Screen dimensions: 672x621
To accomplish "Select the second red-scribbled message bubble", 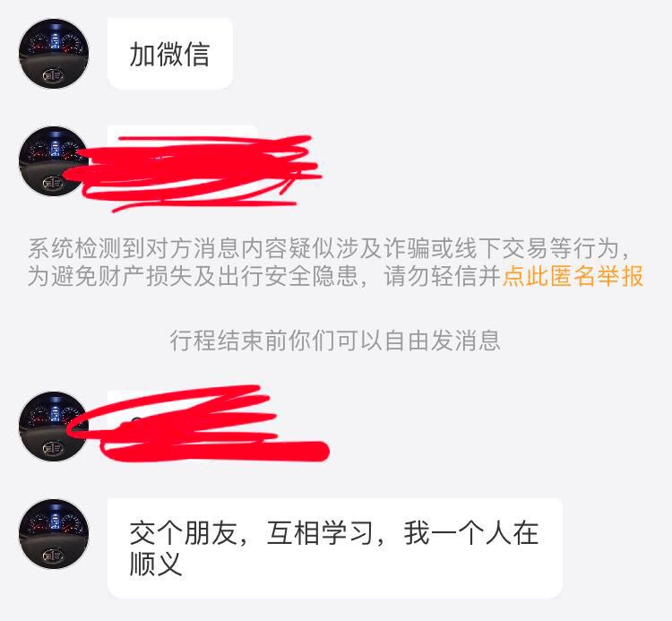I will tap(197, 424).
